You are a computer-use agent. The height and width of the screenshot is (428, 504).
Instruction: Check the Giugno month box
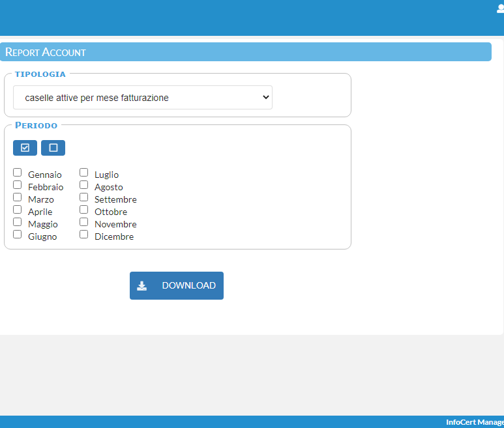click(18, 235)
